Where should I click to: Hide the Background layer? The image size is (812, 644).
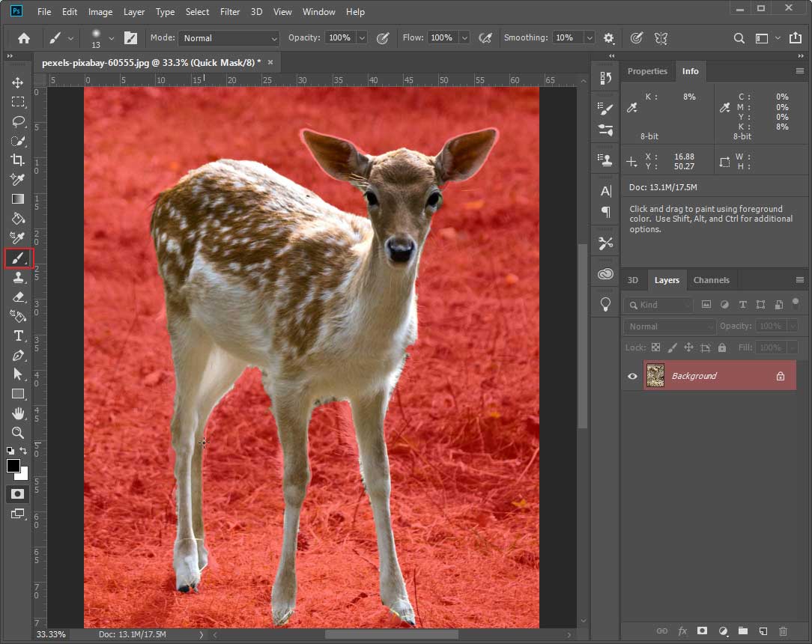632,376
